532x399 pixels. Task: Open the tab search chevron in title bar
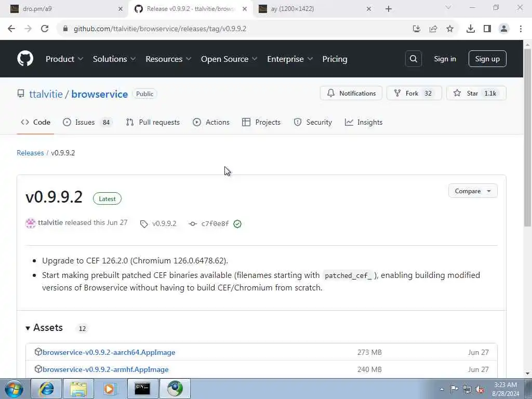pyautogui.click(x=448, y=7)
